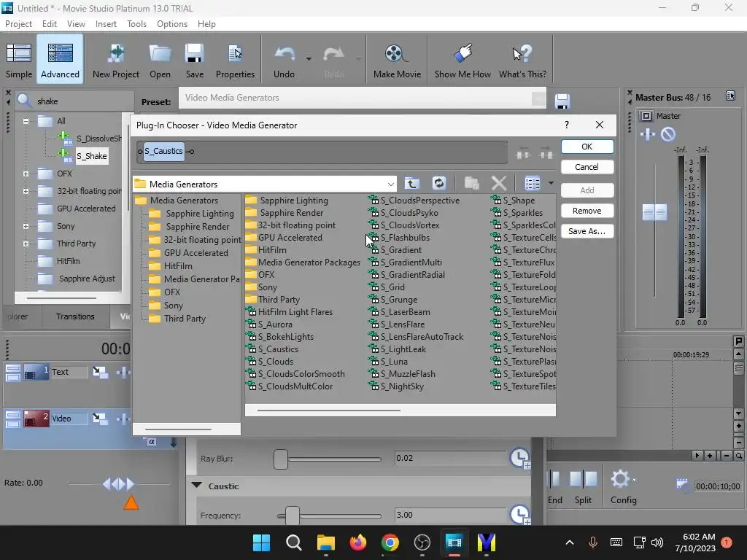Toggle the Master bus mute icon
Viewport: 747px width, 560px height.
(668, 135)
